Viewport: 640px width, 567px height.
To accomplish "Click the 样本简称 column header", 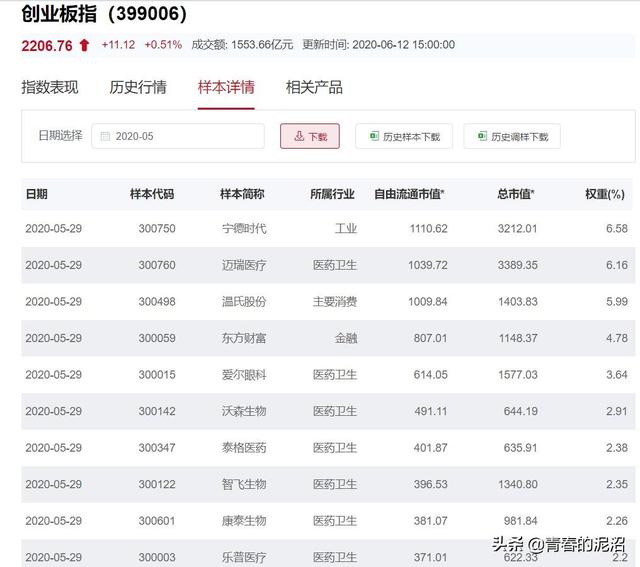I will tap(242, 194).
